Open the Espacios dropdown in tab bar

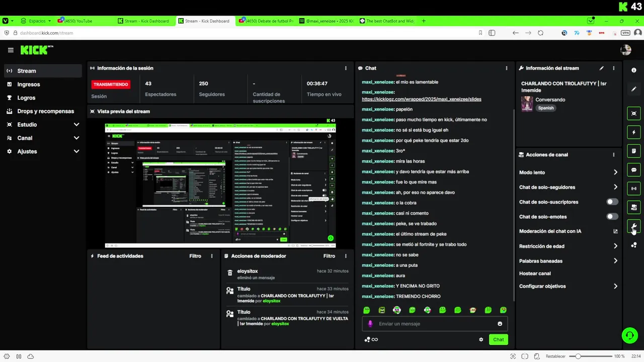pos(36,21)
